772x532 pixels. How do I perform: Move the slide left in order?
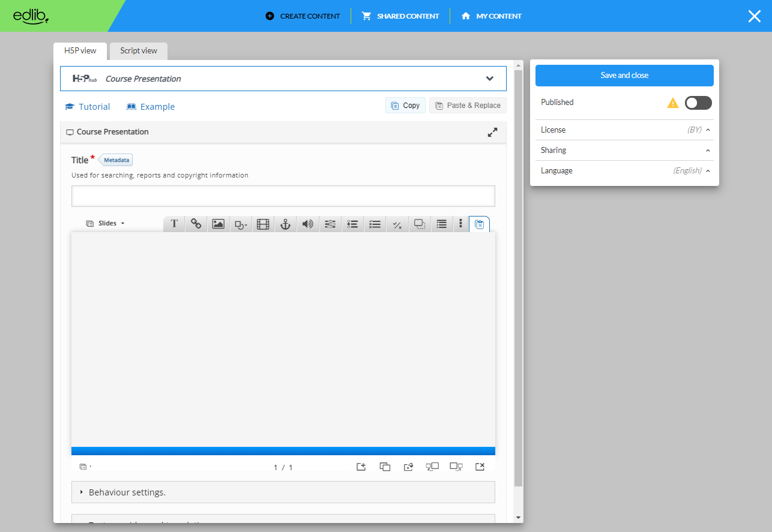click(432, 467)
